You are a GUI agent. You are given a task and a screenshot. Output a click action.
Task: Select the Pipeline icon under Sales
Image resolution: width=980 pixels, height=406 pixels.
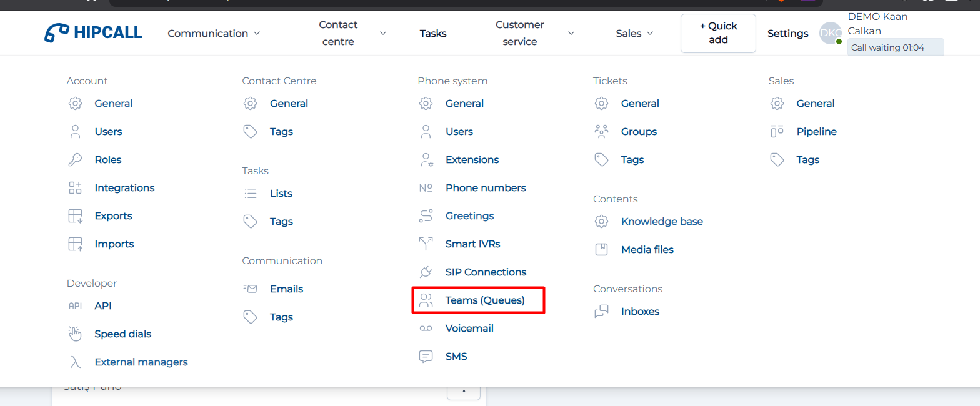[x=777, y=132]
